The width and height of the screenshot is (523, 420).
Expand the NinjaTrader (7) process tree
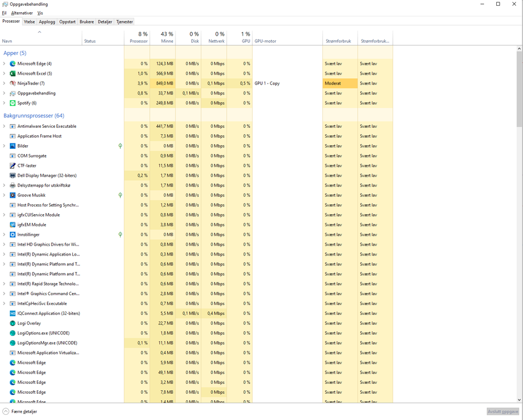click(x=4, y=83)
